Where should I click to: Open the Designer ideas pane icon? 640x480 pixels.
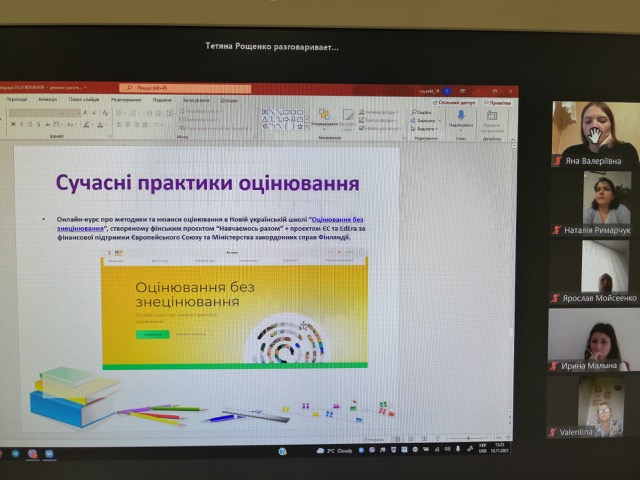click(492, 117)
